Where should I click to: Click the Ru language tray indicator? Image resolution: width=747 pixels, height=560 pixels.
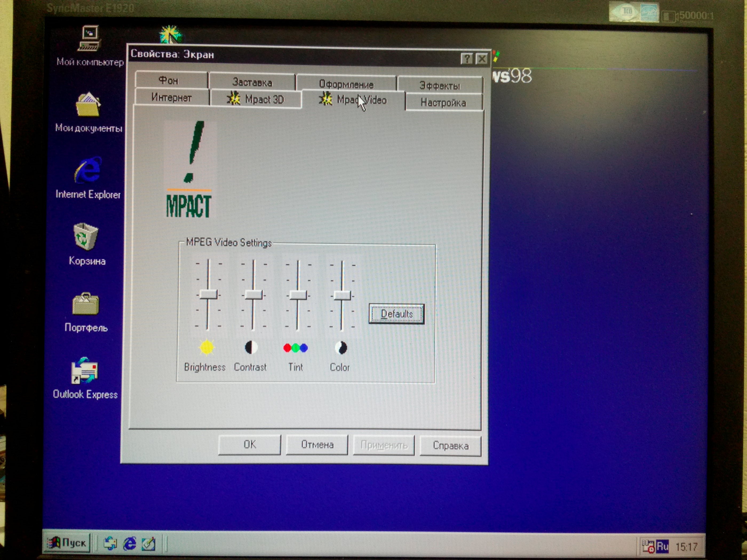tap(663, 546)
